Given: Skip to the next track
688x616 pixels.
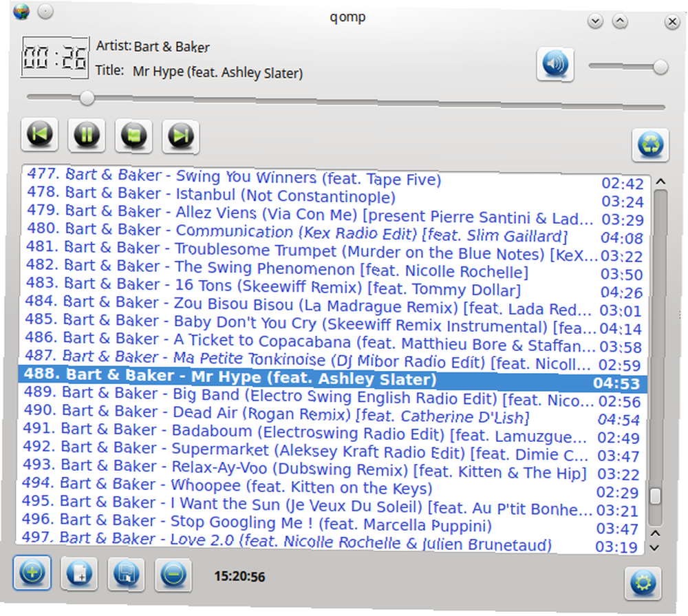Looking at the screenshot, I should tap(181, 136).
